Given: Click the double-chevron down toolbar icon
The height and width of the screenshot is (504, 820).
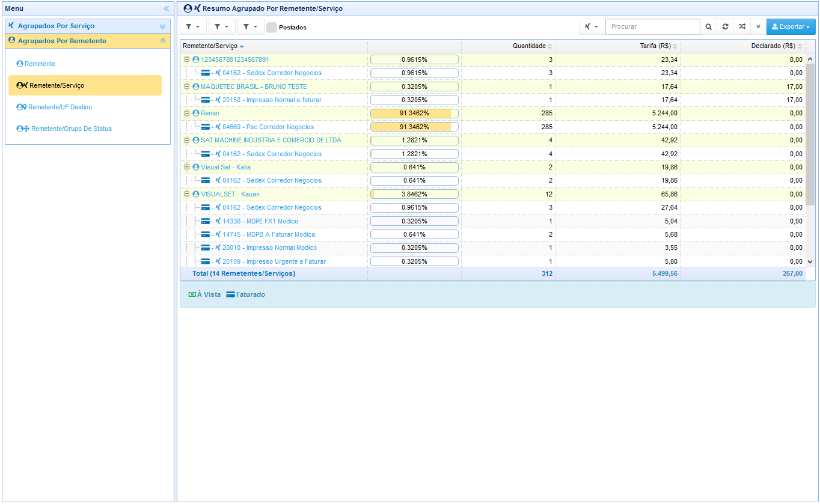Looking at the screenshot, I should pos(758,27).
